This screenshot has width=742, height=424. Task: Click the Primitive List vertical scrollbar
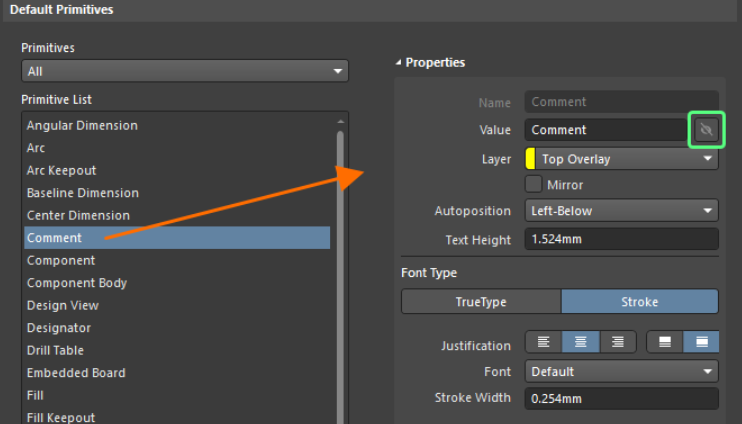tap(341, 270)
